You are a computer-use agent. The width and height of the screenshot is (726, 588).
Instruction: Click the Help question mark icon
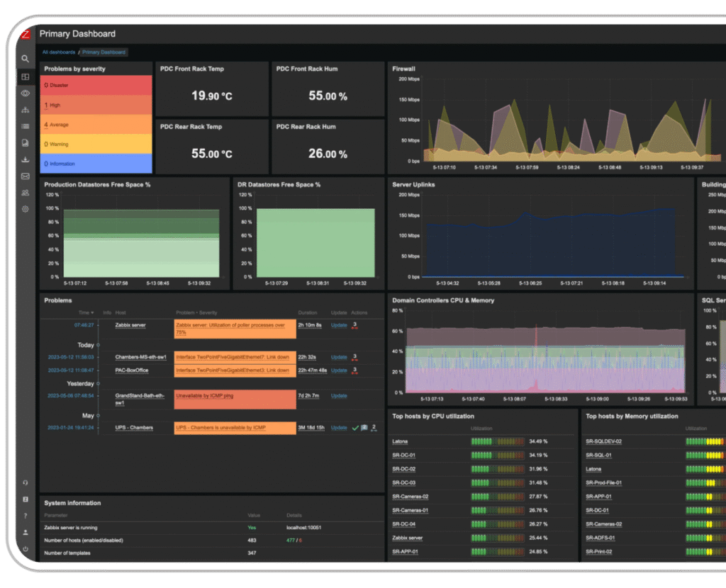click(x=25, y=516)
